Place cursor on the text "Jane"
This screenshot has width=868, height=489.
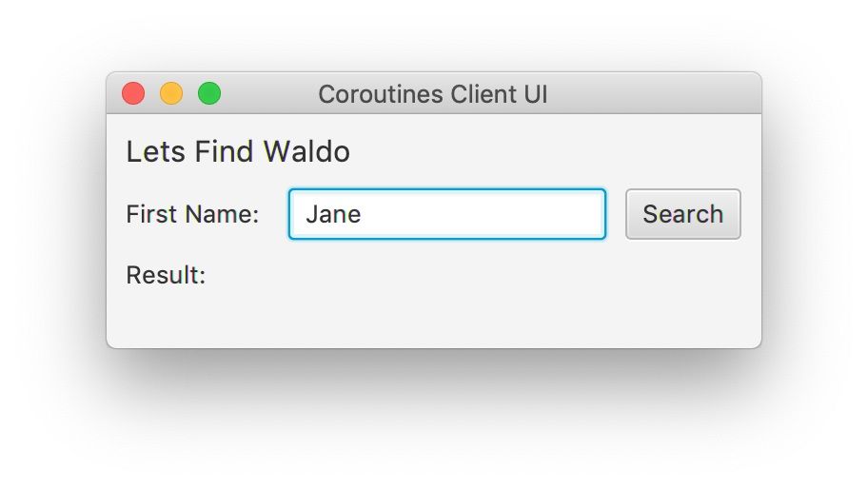(333, 214)
